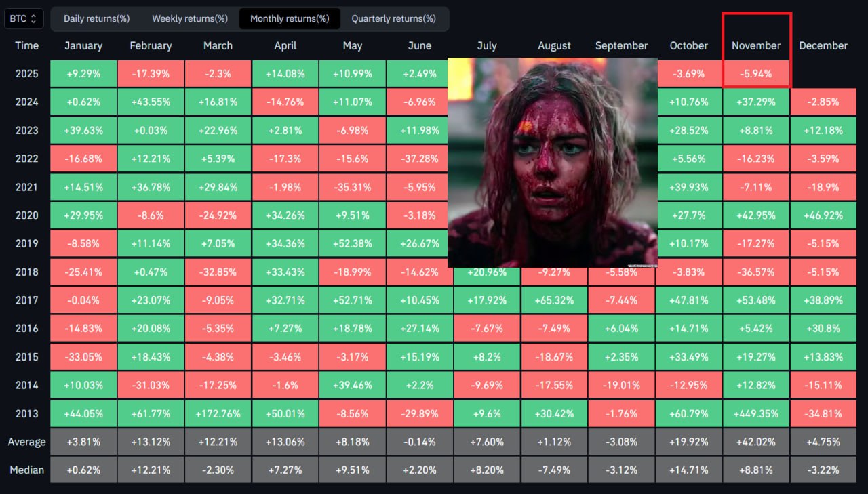Select the Average row label
Viewport: 868px width, 494px height.
point(27,442)
